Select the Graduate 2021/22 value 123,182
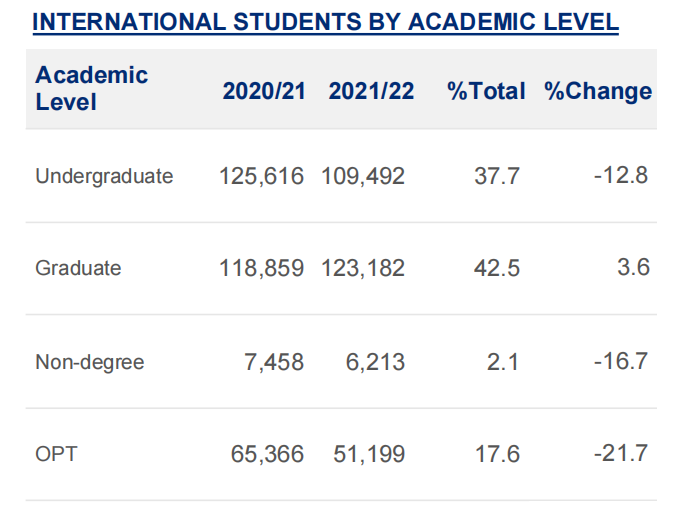The image size is (678, 515). [363, 268]
